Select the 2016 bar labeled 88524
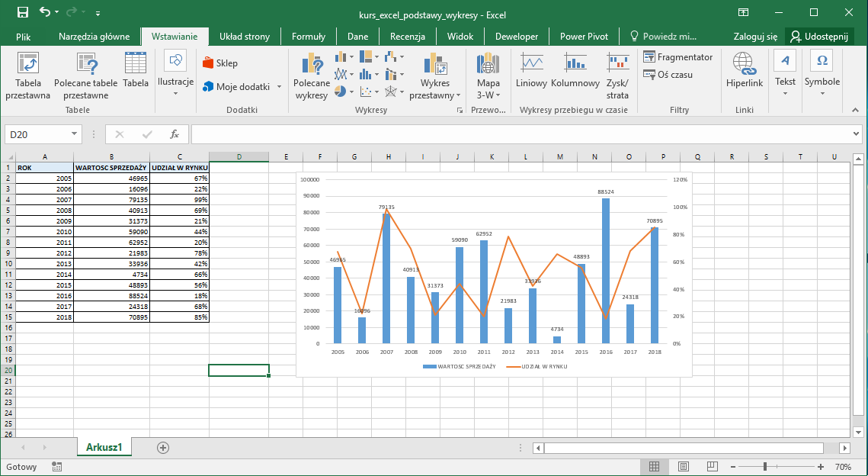The width and height of the screenshot is (868, 476). pos(606,270)
